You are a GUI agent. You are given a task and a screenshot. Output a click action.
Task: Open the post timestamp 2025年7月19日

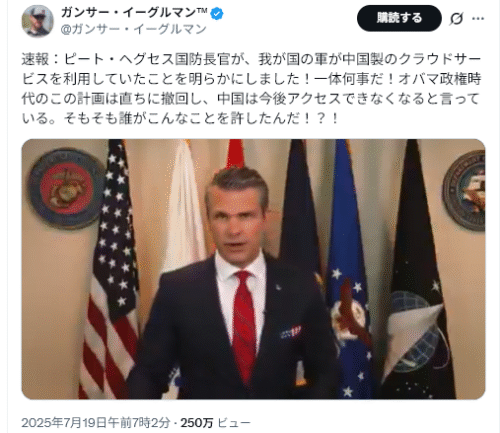click(96, 423)
